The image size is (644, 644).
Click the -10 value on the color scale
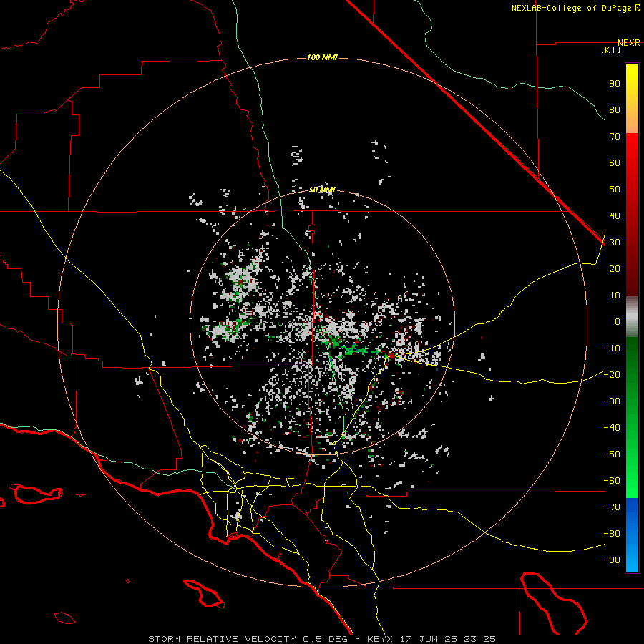pyautogui.click(x=612, y=348)
